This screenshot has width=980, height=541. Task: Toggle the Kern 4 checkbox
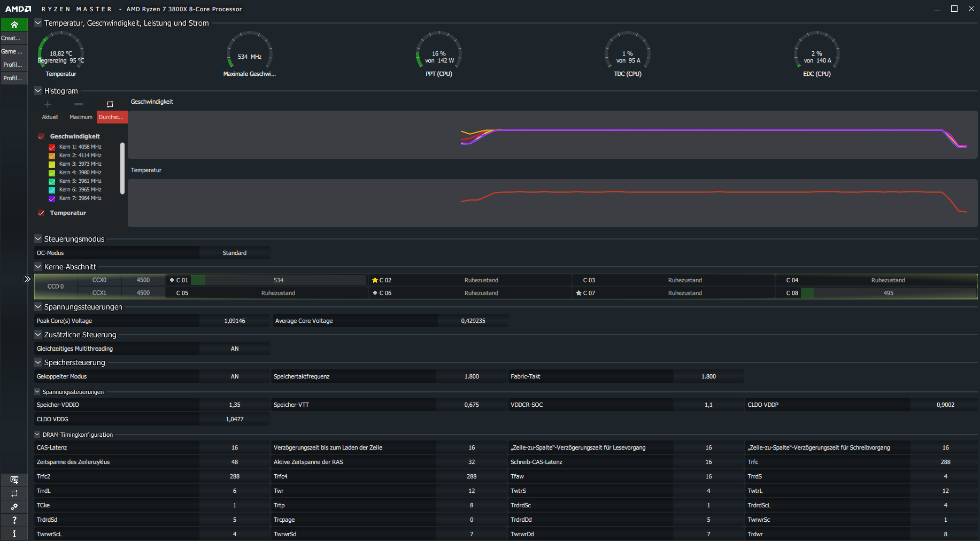pos(52,173)
